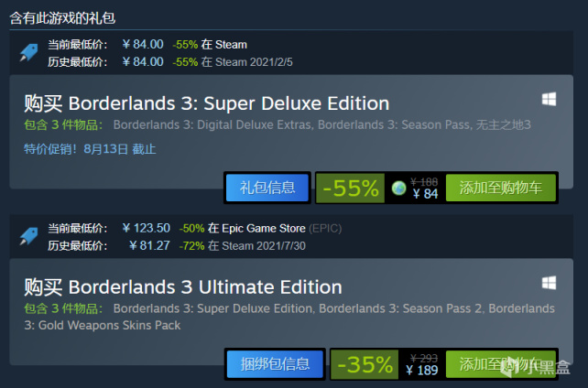This screenshot has height=388, width=588.
Task: Open 捆绑包信息 bundle info
Action: coord(274,363)
